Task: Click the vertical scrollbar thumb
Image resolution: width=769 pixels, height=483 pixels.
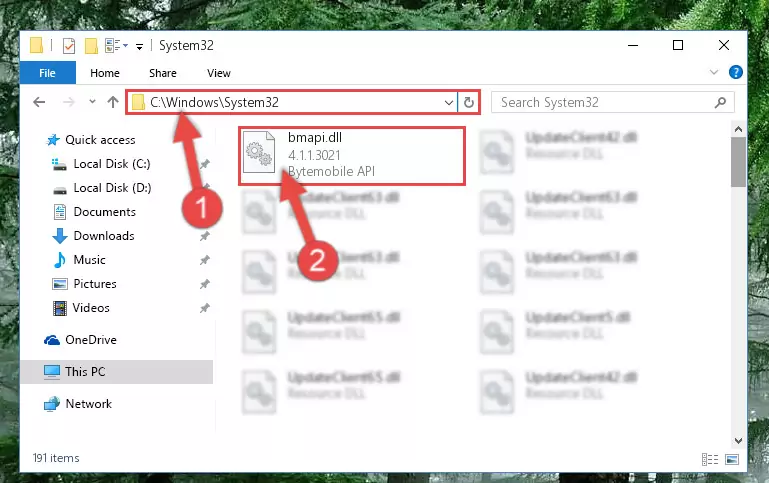Action: [x=738, y=162]
